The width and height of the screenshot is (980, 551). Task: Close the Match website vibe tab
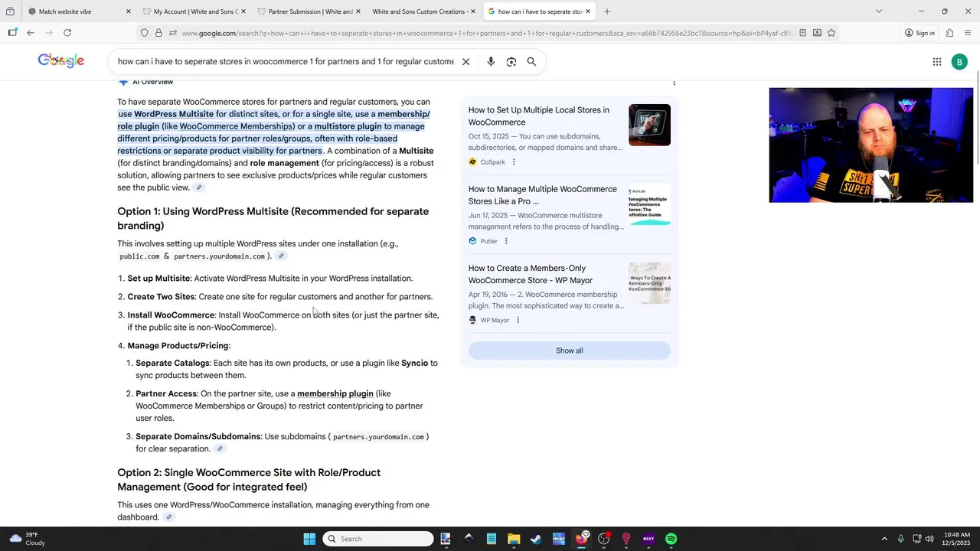coord(128,11)
